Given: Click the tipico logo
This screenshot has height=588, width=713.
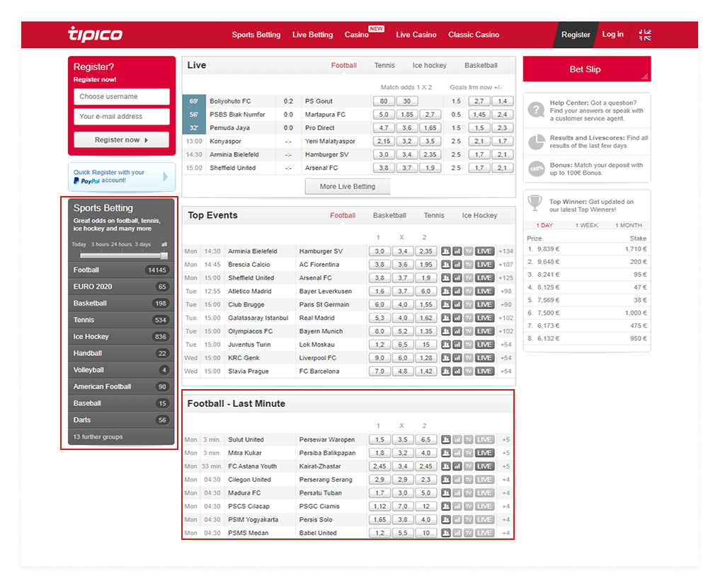Looking at the screenshot, I should (x=95, y=34).
